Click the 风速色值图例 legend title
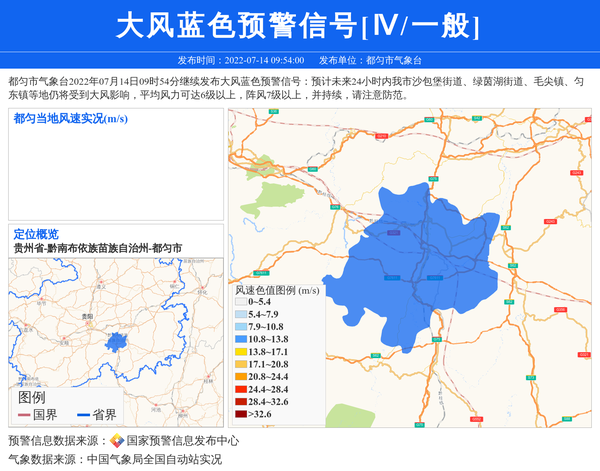Image resolution: width=600 pixels, height=471 pixels. 277,290
